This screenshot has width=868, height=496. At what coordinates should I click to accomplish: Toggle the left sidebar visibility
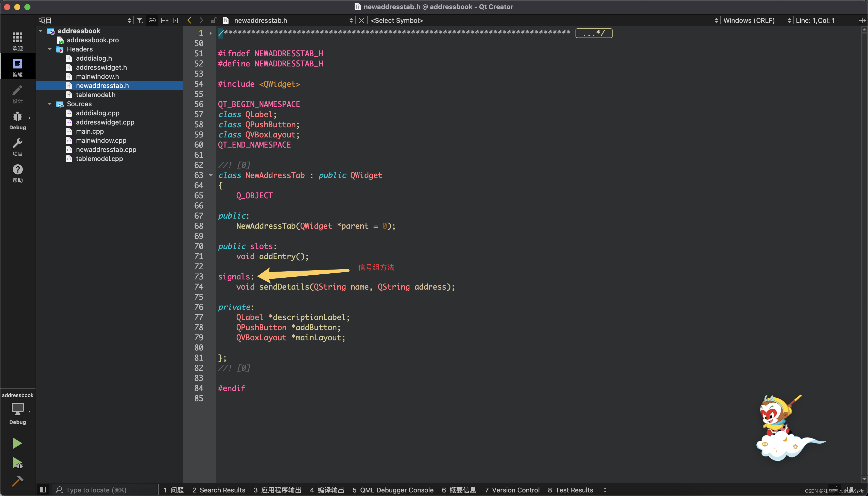[43, 490]
